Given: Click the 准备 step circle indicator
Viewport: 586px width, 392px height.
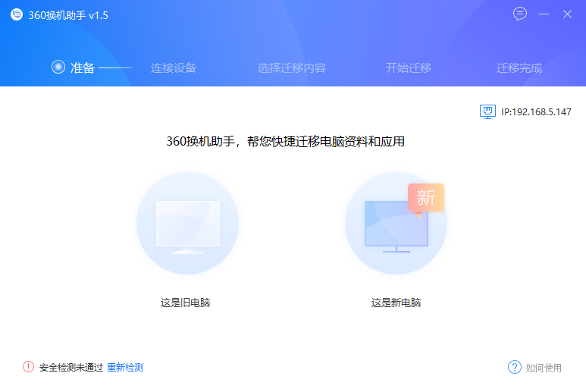Looking at the screenshot, I should pos(58,67).
